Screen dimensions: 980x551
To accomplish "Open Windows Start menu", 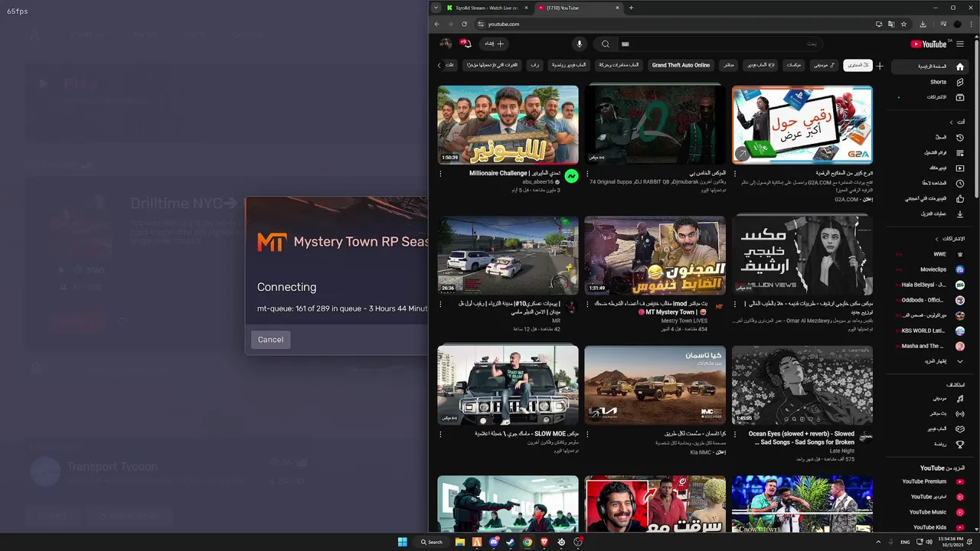I will click(403, 542).
